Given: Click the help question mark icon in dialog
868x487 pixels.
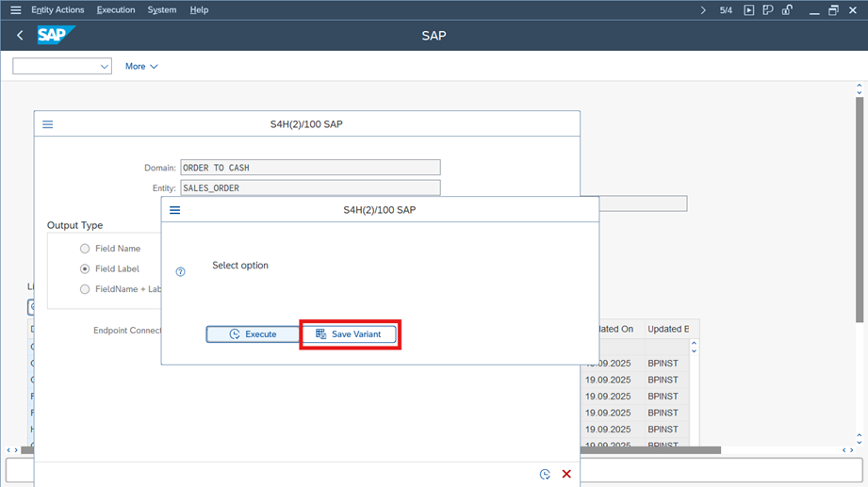Looking at the screenshot, I should tap(181, 272).
